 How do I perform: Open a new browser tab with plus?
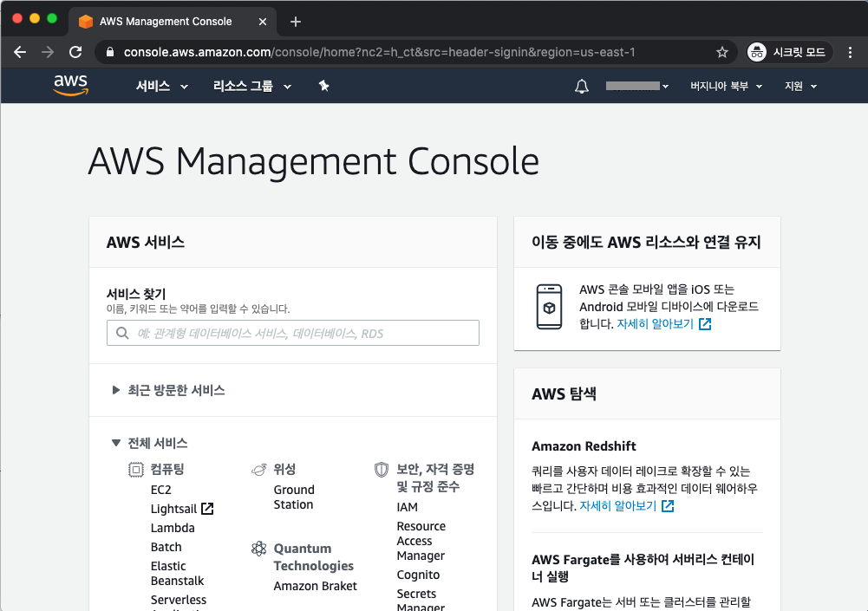click(296, 22)
